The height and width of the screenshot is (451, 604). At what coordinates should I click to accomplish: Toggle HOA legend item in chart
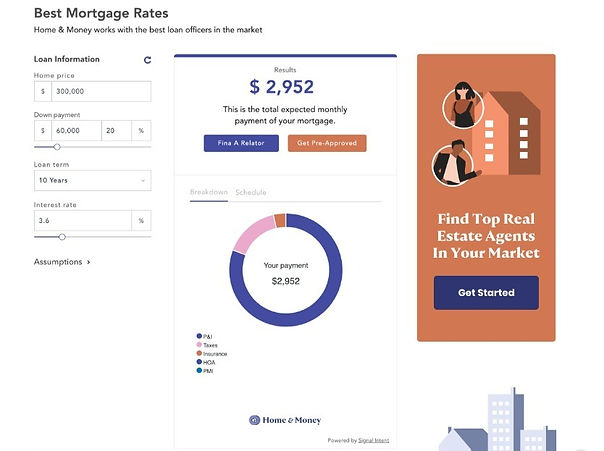[x=206, y=362]
